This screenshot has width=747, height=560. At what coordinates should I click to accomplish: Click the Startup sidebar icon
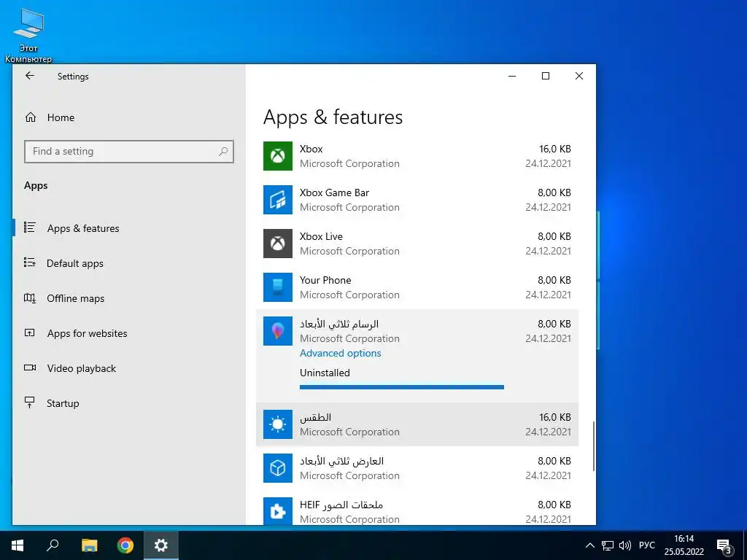coord(29,402)
